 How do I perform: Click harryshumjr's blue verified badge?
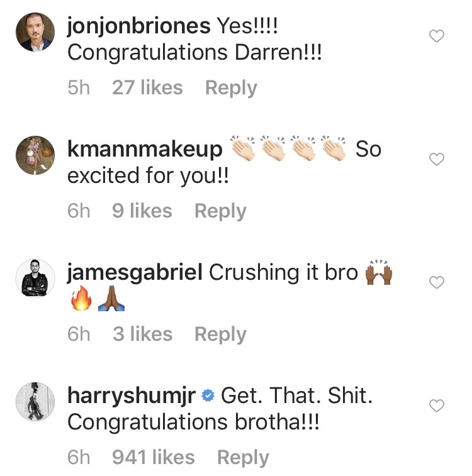pos(209,397)
